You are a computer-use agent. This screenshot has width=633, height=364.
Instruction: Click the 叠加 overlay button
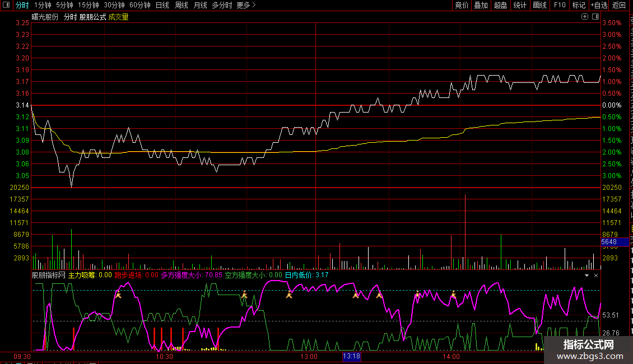pos(481,5)
